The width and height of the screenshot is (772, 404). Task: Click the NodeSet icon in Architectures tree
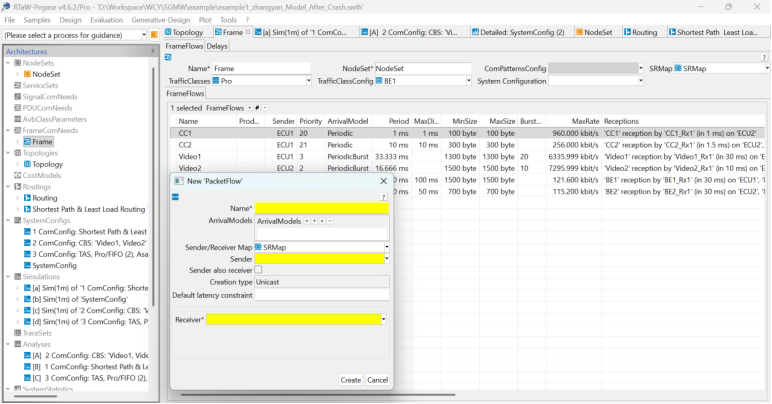tap(26, 74)
